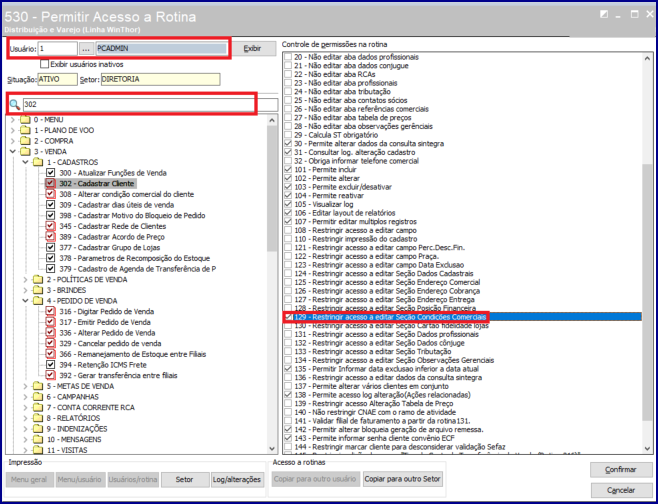Enable permission 29 - Calcula ST obrigatório

288,135
